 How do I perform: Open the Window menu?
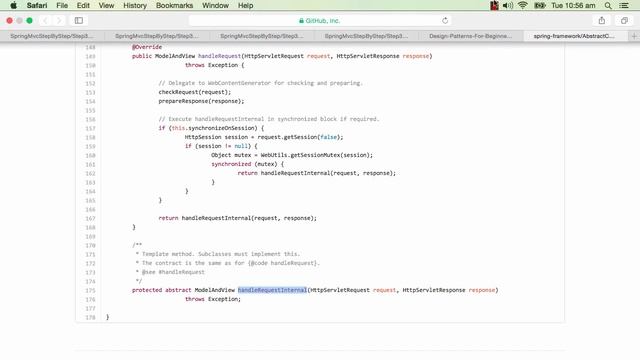[216, 6]
